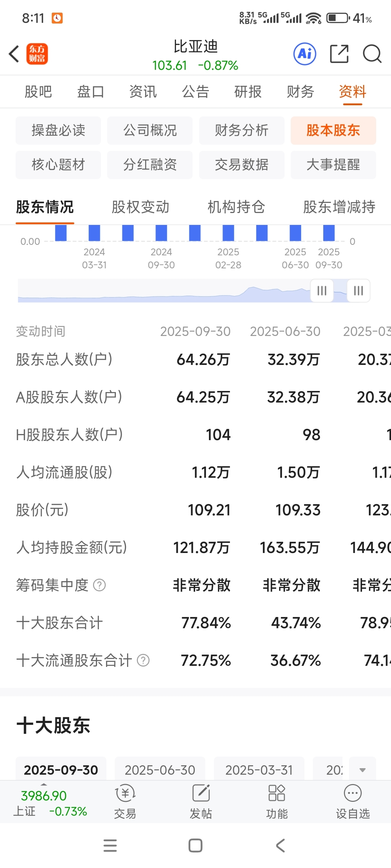
Task: Switch to the 研报 tab
Action: 248,92
